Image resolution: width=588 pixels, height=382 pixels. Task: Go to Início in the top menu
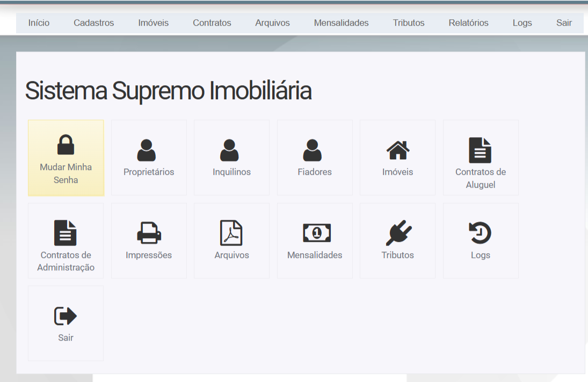click(39, 23)
